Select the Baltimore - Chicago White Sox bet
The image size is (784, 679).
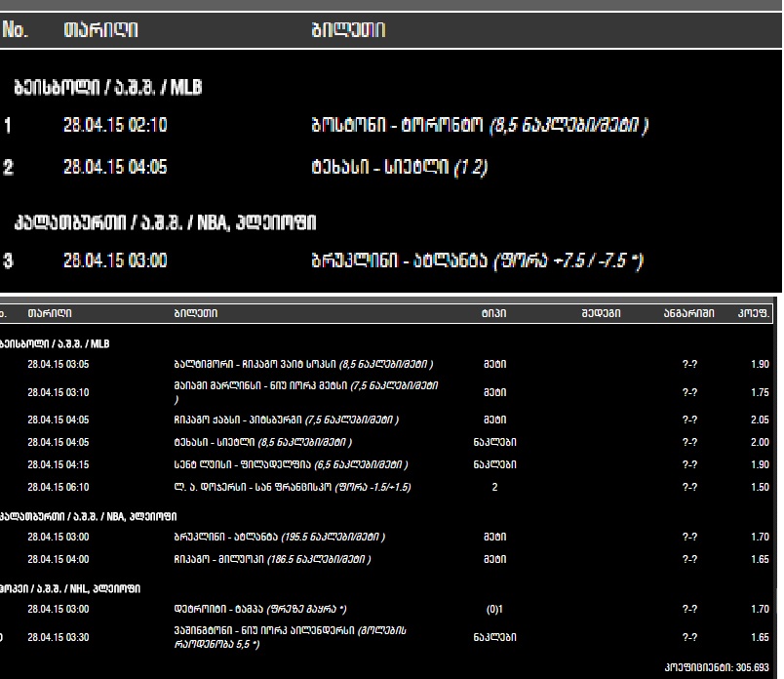click(x=303, y=364)
